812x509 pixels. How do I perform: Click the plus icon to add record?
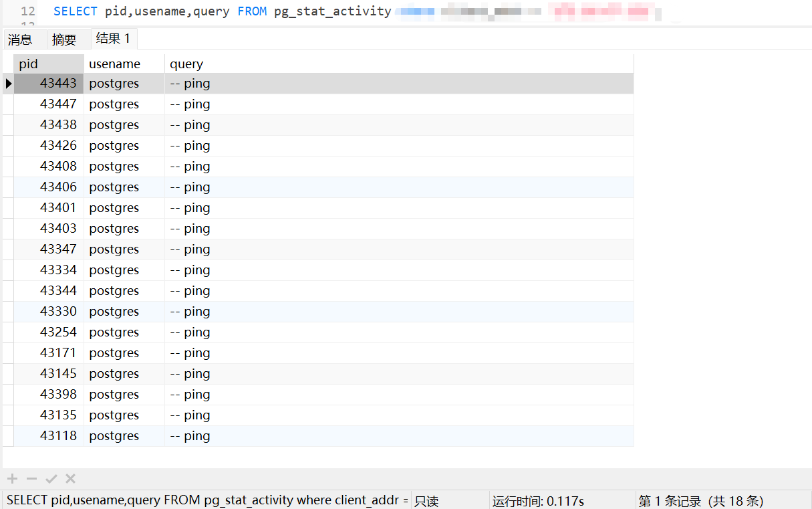pos(12,478)
